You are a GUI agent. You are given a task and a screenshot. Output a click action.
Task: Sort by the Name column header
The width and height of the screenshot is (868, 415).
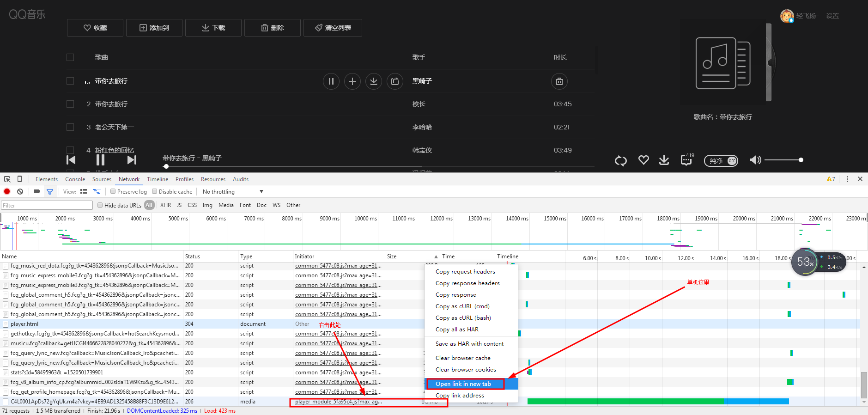(x=91, y=256)
